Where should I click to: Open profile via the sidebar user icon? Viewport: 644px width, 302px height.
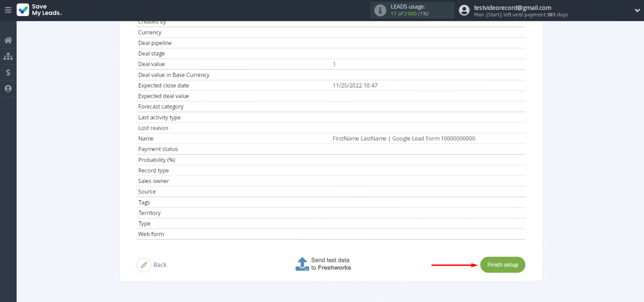[x=8, y=89]
